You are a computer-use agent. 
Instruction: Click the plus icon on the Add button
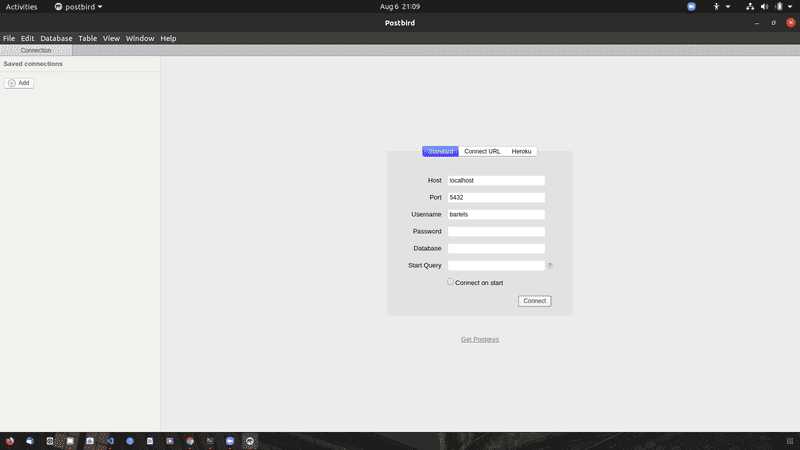pyautogui.click(x=12, y=83)
